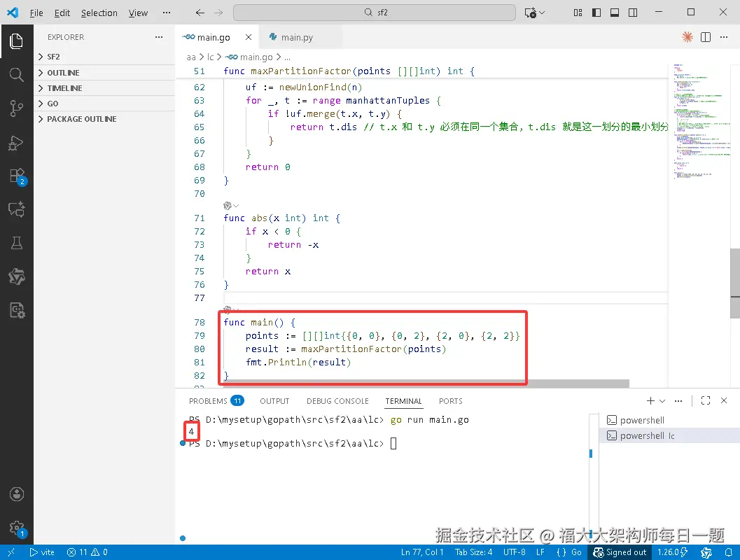Click the Go version 1.26.0 status item
740x560 pixels.
point(672,552)
